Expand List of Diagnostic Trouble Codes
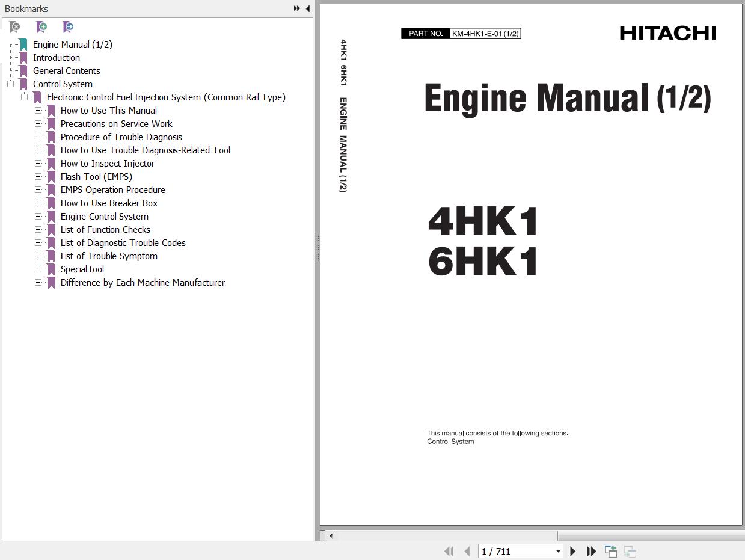745x560 pixels. point(38,243)
